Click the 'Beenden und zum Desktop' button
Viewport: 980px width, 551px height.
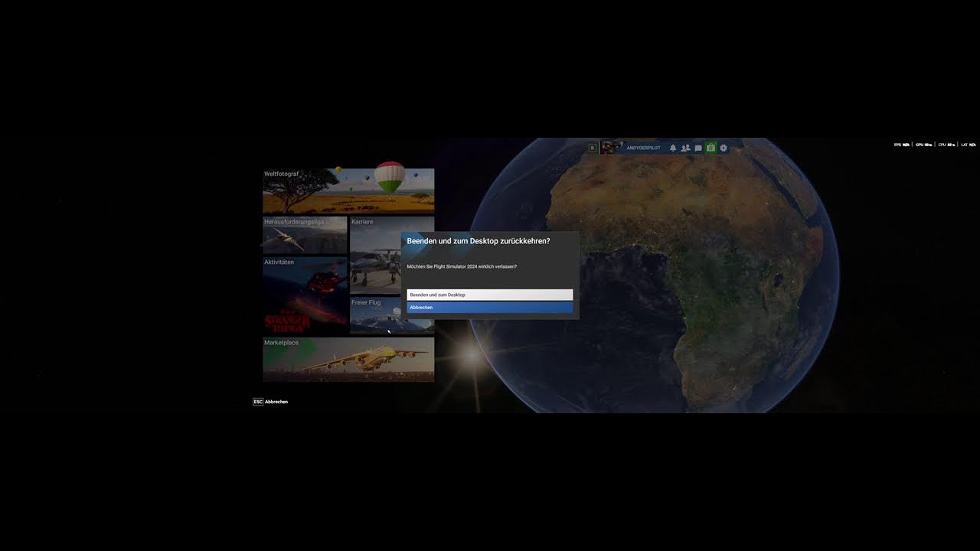(x=489, y=295)
